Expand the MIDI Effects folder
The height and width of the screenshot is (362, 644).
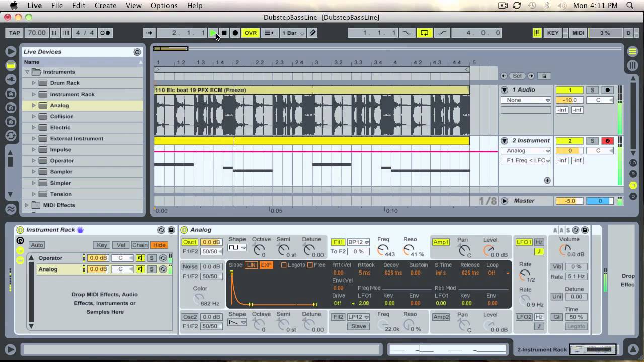(x=27, y=205)
